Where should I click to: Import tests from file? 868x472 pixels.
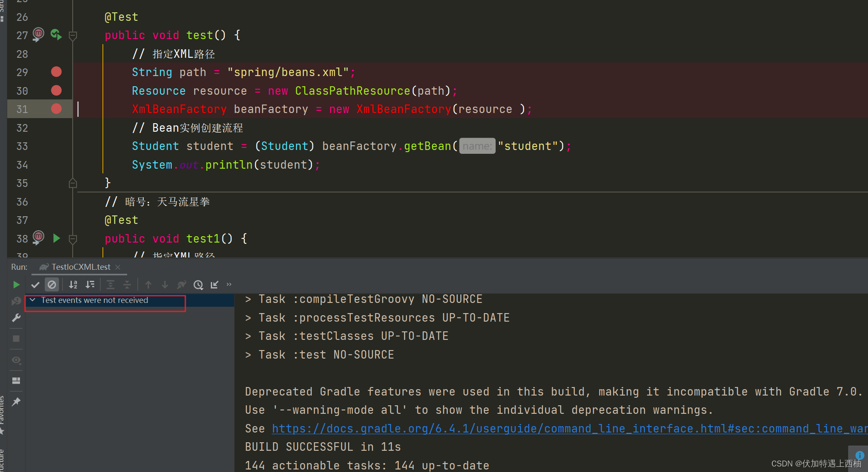coord(215,285)
